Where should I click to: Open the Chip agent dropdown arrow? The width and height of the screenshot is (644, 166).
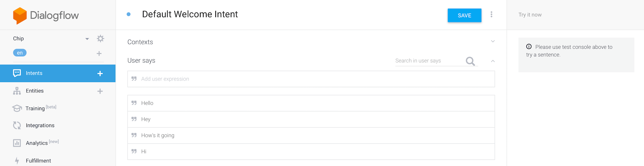coord(87,39)
